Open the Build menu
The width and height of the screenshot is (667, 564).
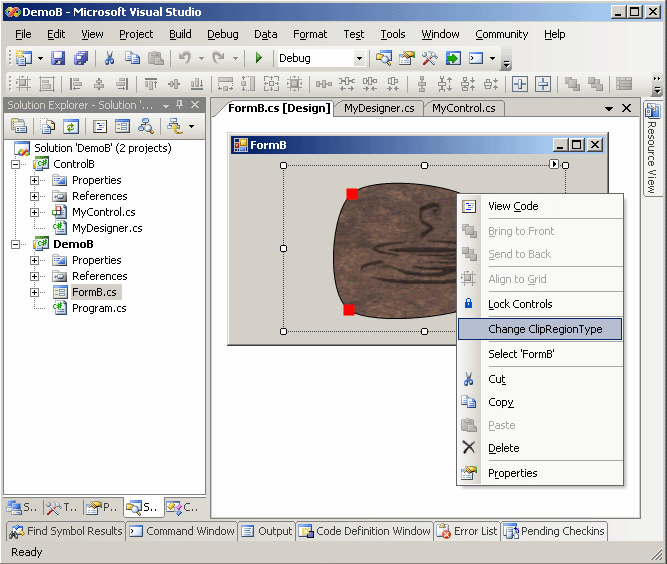tap(180, 34)
